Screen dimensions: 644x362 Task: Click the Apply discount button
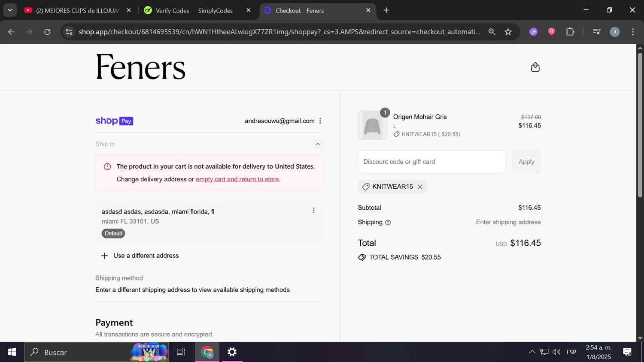(x=526, y=162)
